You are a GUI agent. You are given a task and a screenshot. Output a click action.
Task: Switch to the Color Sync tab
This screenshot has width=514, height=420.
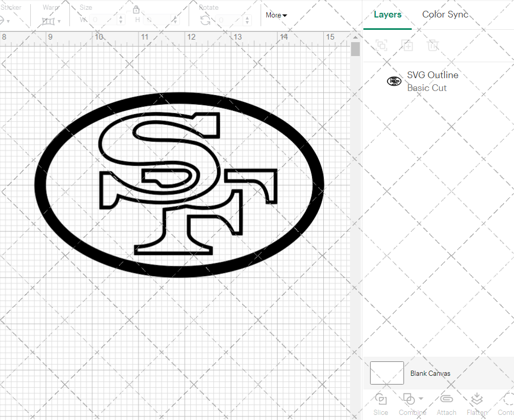(445, 14)
